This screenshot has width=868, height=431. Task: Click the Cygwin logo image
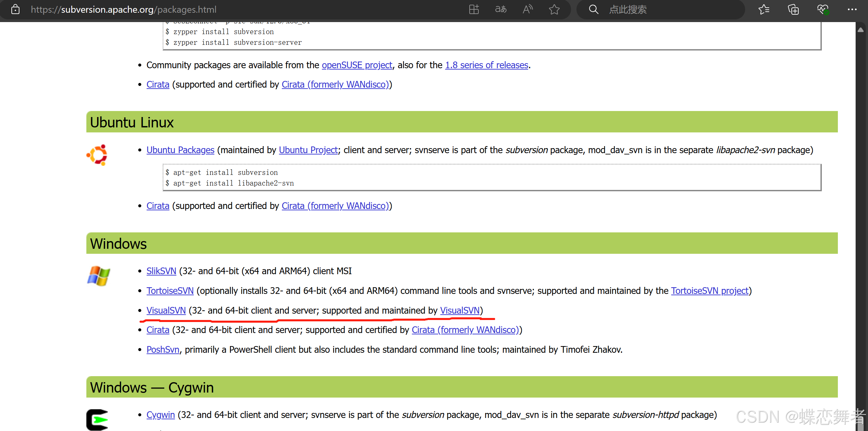click(97, 420)
